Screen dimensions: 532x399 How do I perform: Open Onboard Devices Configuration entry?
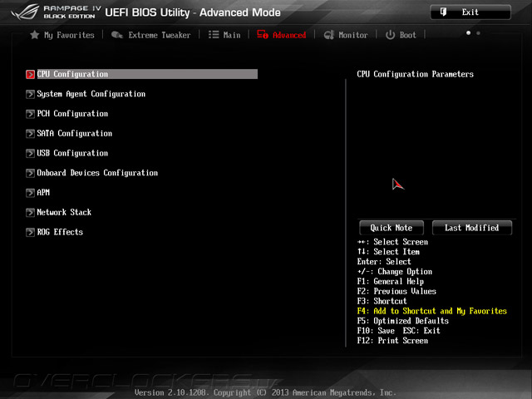click(97, 173)
